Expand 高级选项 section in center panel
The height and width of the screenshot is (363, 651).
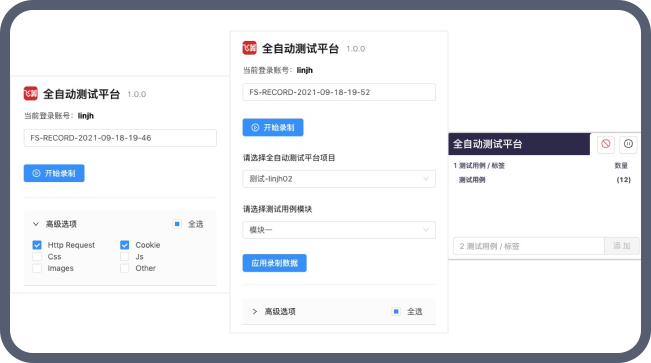255,311
